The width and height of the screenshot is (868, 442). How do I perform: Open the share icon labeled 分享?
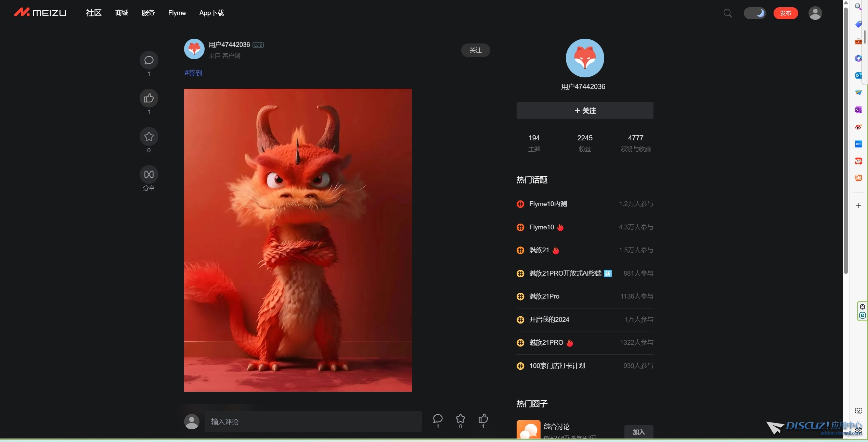pyautogui.click(x=148, y=175)
